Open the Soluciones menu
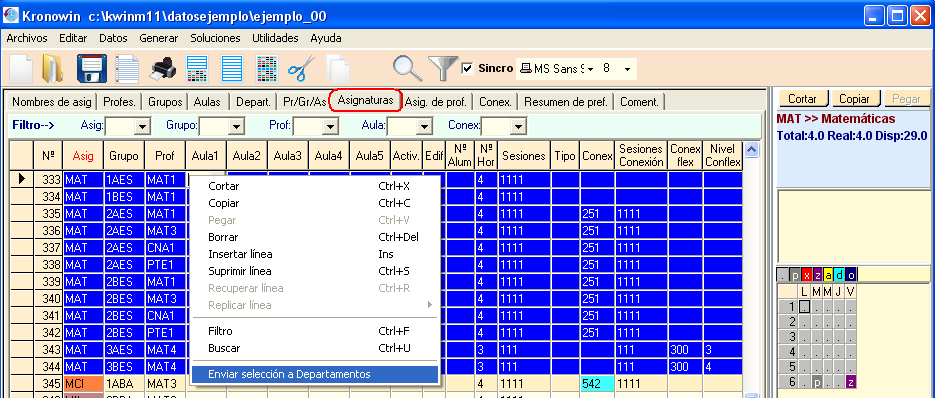The height and width of the screenshot is (398, 935). pyautogui.click(x=215, y=38)
